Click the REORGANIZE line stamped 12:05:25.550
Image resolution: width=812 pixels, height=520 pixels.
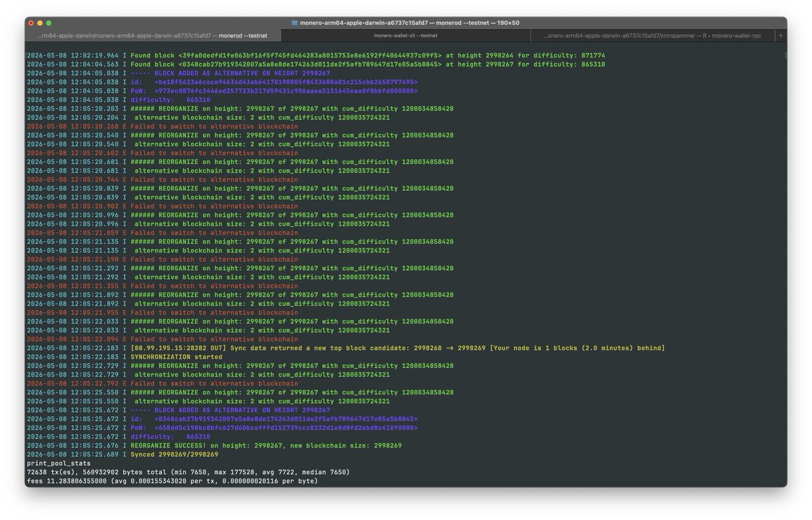240,392
